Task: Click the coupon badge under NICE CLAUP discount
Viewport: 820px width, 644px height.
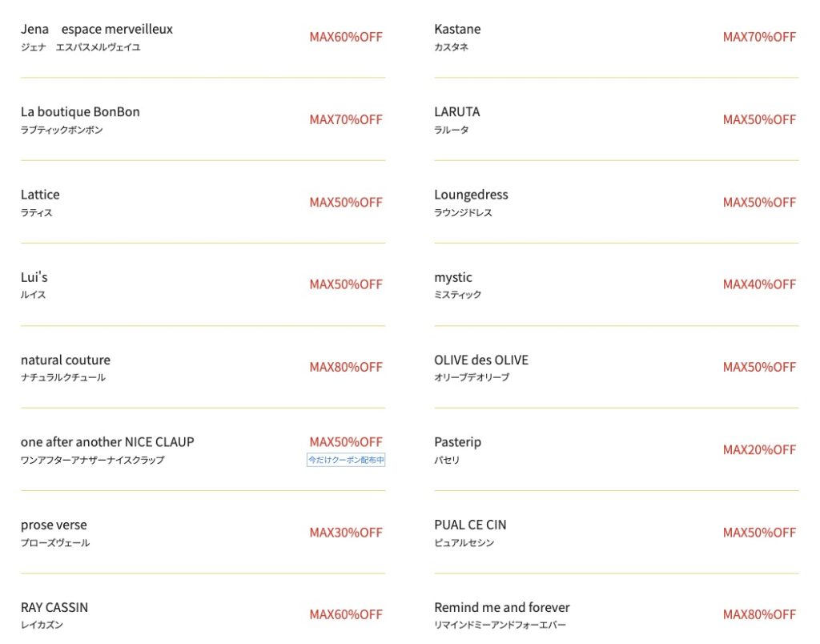Action: (346, 460)
